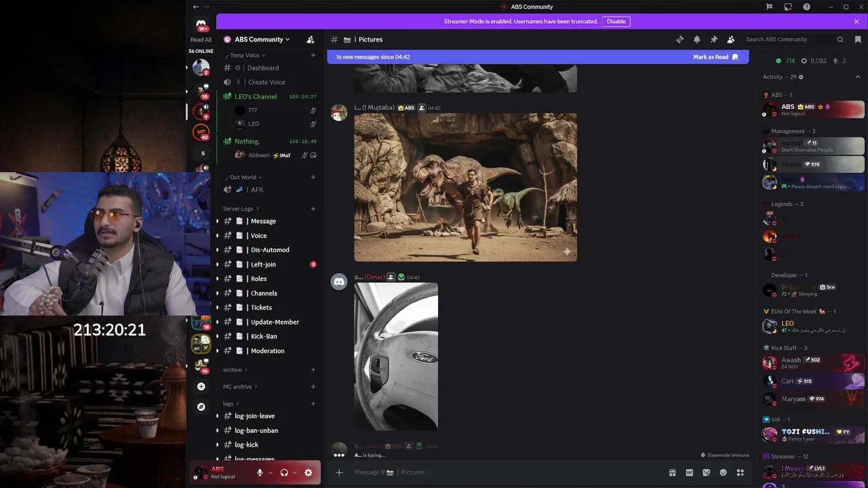Viewport: 868px width, 488px height.
Task: Open Activity settings gear in member list
Action: [x=801, y=77]
